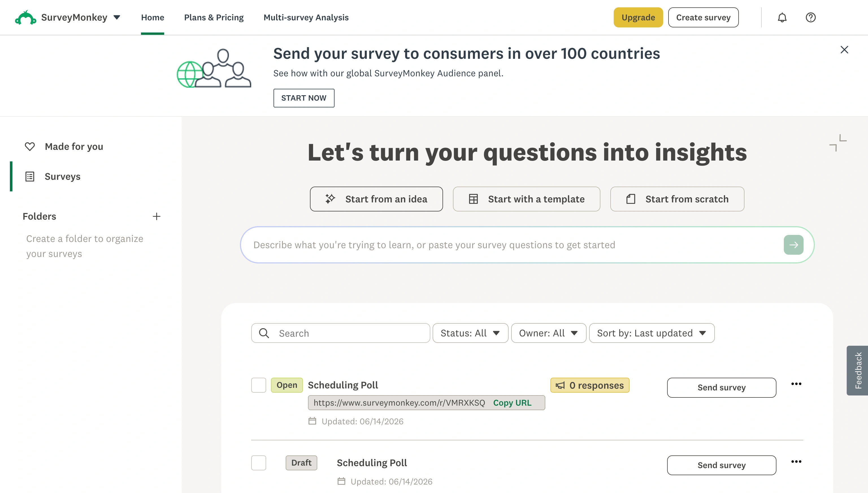Click the sparkle icon on Start from an idea
This screenshot has width=868, height=493.
[x=330, y=199]
